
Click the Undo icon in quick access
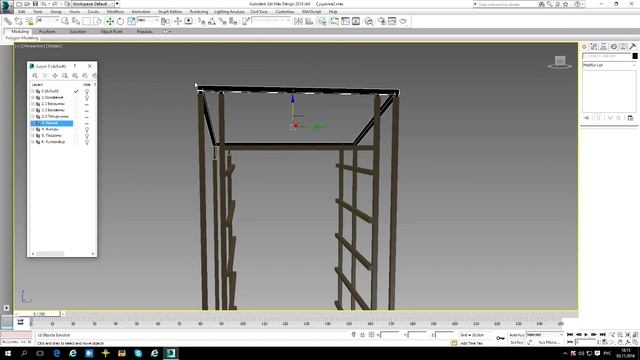43,4
